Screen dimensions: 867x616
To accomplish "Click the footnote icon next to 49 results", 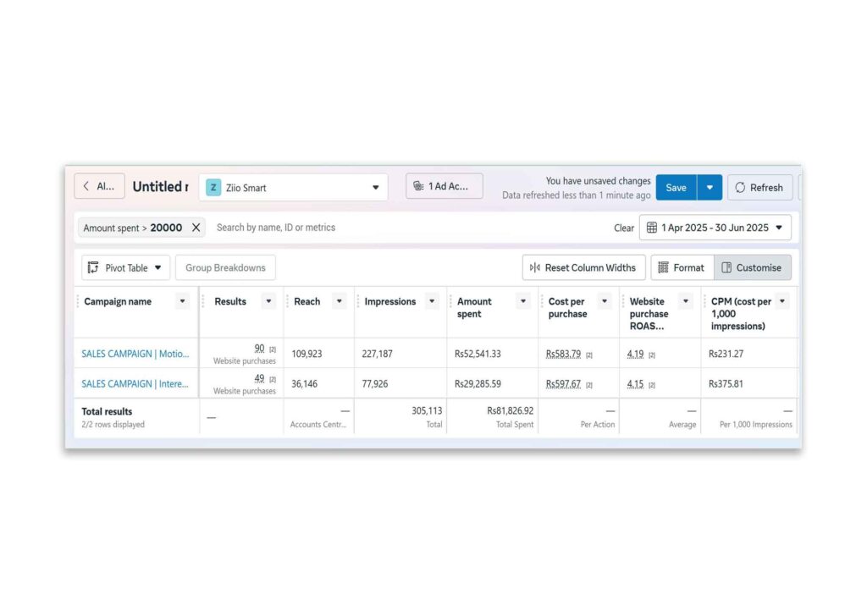I will point(273,379).
